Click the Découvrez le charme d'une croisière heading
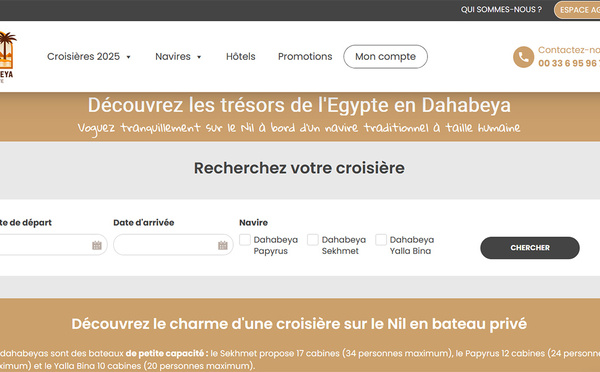The image size is (600, 372). click(x=299, y=324)
